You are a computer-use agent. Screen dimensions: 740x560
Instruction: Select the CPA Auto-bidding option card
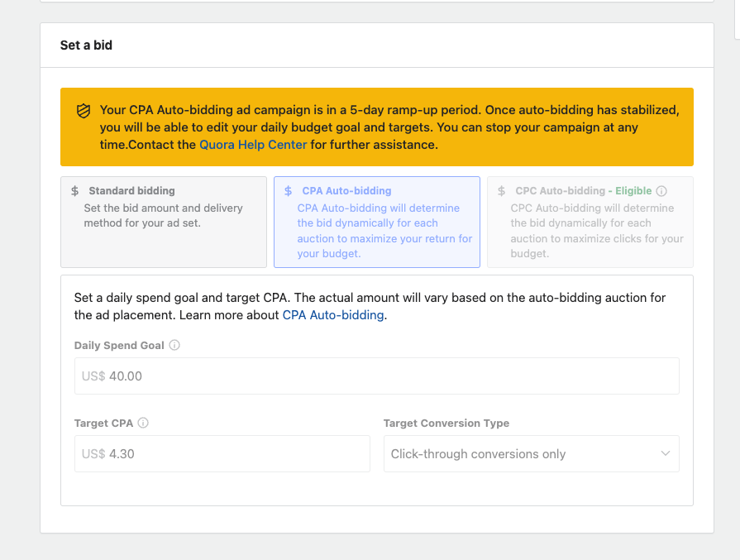[x=377, y=222]
